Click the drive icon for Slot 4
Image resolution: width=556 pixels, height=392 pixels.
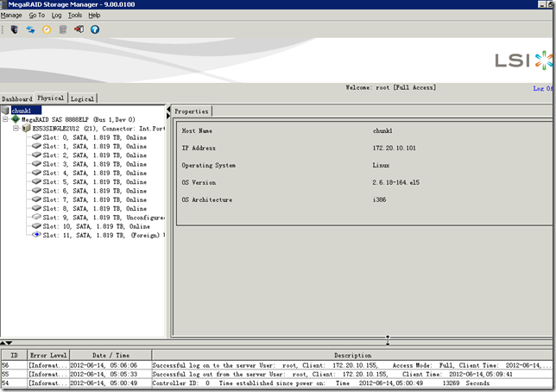(36, 173)
